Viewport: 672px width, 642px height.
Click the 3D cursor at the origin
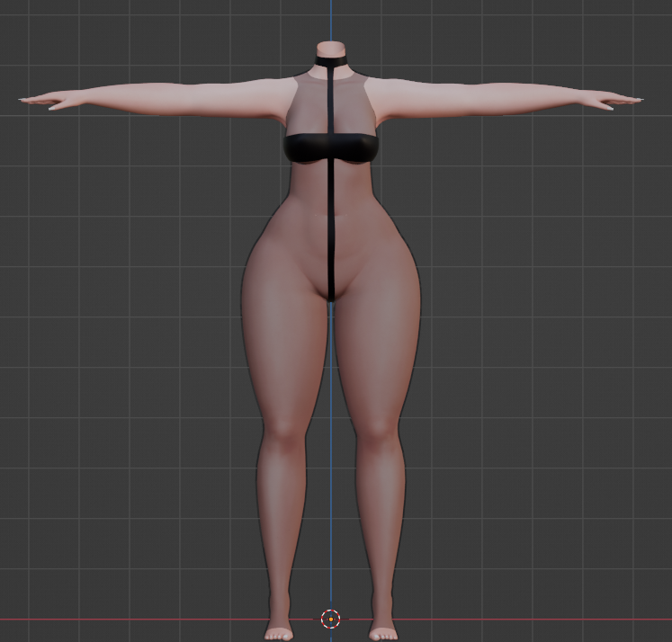pos(330,619)
